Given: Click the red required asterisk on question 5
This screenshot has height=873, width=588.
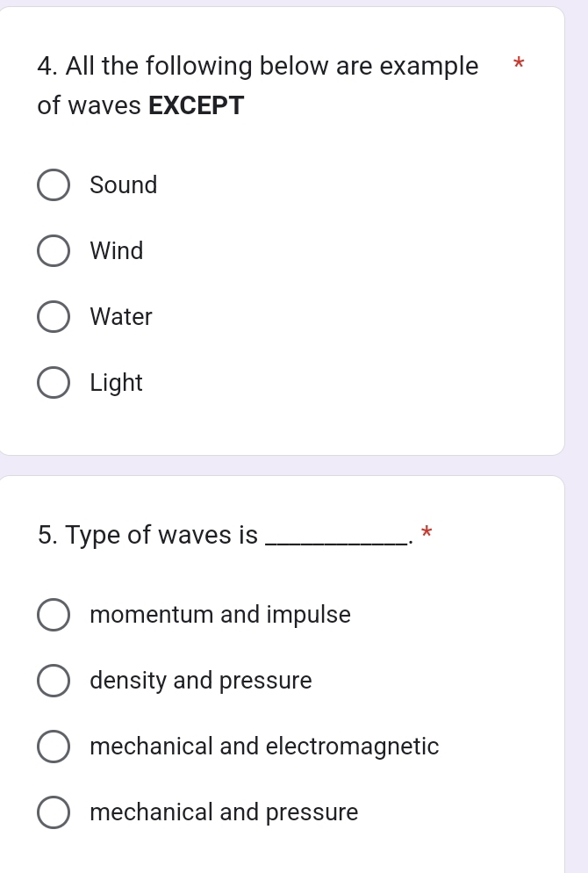Looking at the screenshot, I should tap(427, 531).
